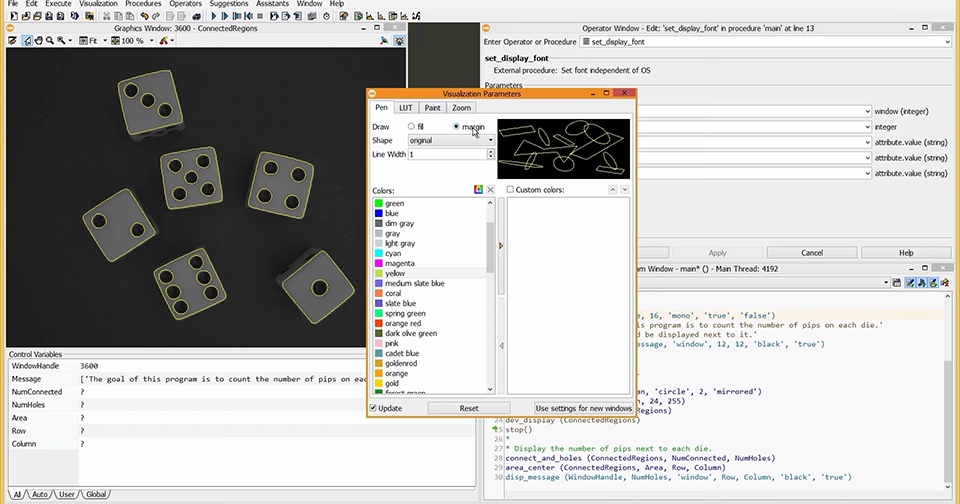The image size is (960, 504).
Task: Click the visualization parameters icon in Graphics Window
Action: click(x=399, y=40)
